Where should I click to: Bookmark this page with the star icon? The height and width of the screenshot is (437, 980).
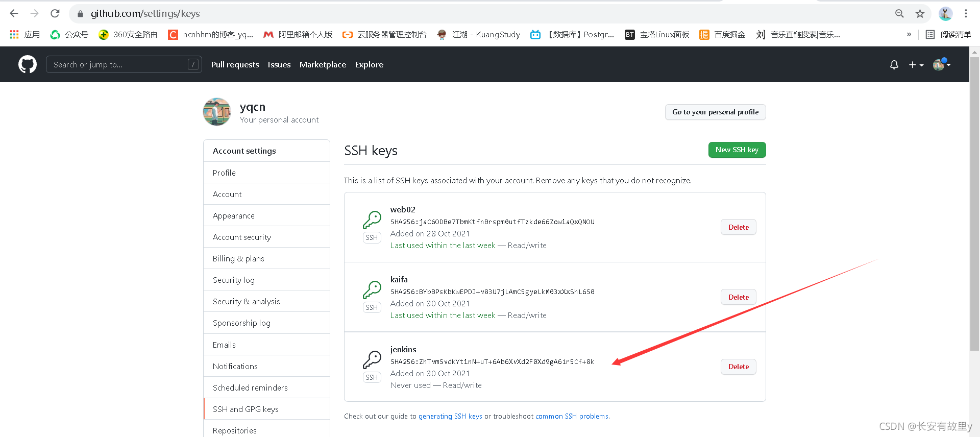point(920,14)
